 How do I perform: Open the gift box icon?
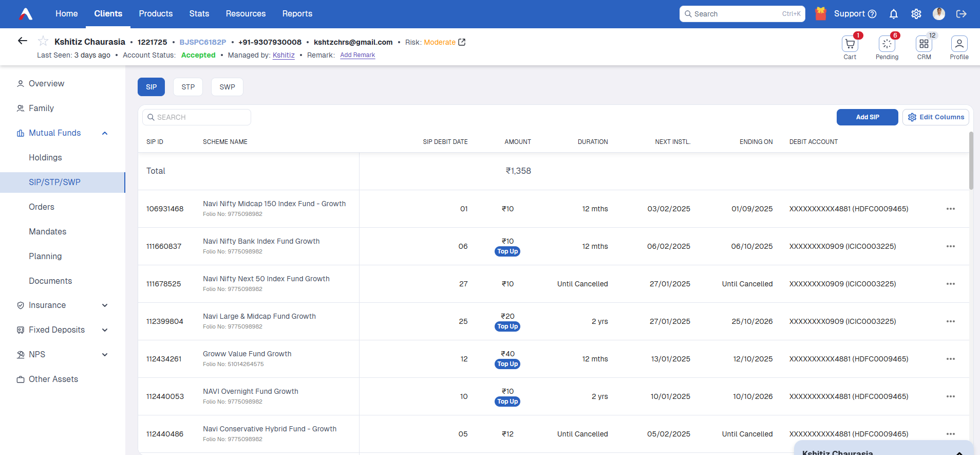click(821, 13)
